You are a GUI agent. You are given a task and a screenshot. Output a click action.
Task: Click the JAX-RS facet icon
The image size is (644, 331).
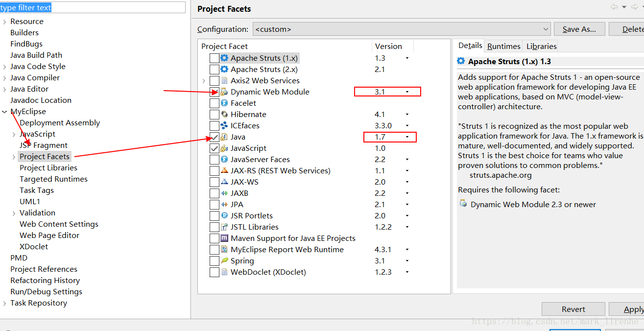pos(224,170)
